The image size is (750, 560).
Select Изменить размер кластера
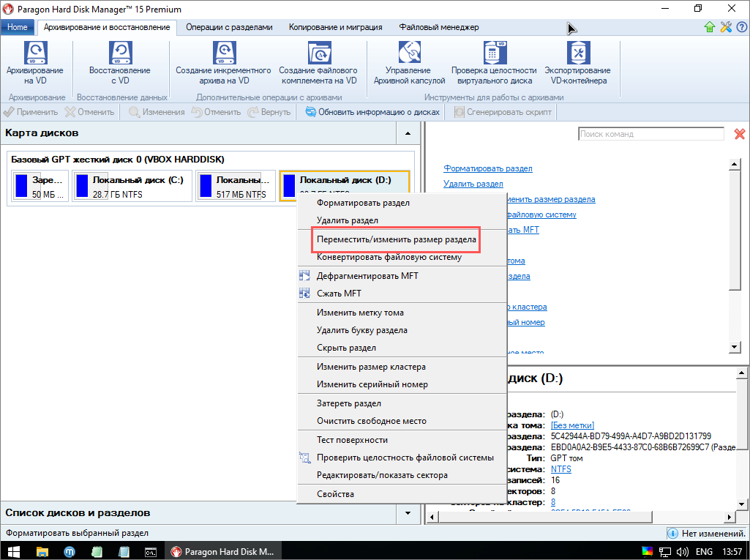click(x=402, y=367)
